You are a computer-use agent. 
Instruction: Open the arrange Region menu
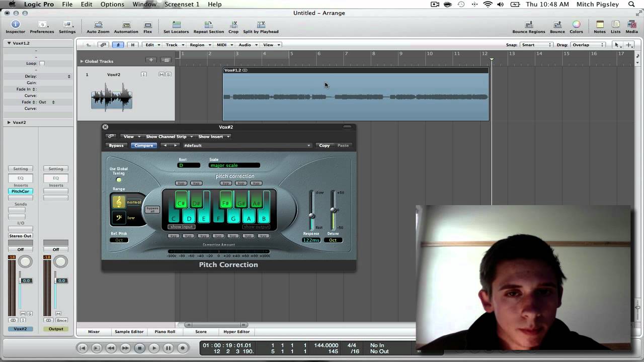[199, 45]
